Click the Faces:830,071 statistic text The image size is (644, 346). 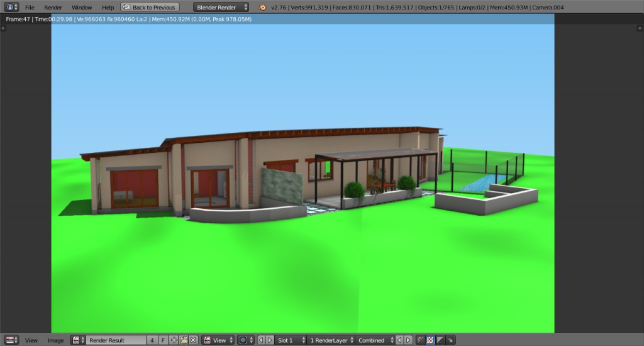(352, 8)
